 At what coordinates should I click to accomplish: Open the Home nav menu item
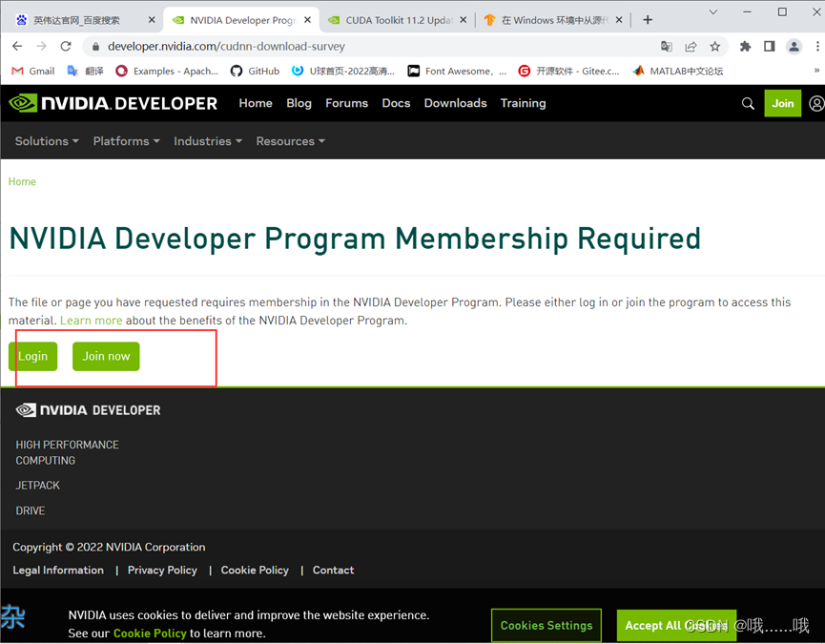click(256, 103)
